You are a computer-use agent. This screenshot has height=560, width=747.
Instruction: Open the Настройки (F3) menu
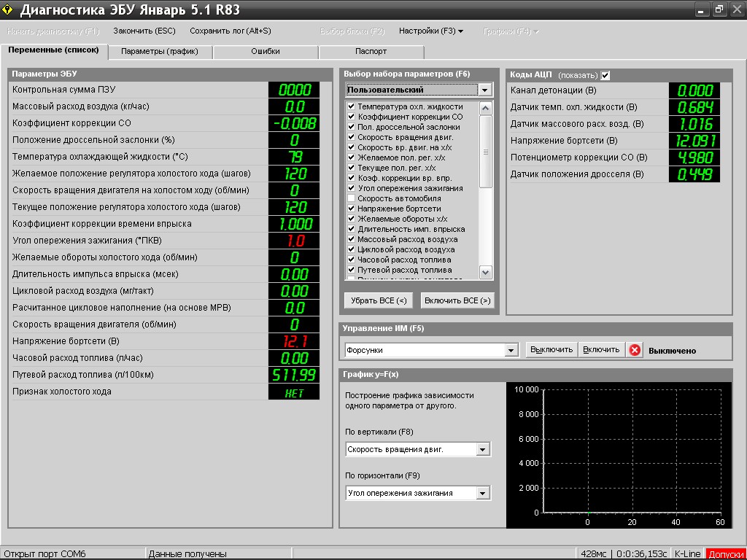(430, 31)
